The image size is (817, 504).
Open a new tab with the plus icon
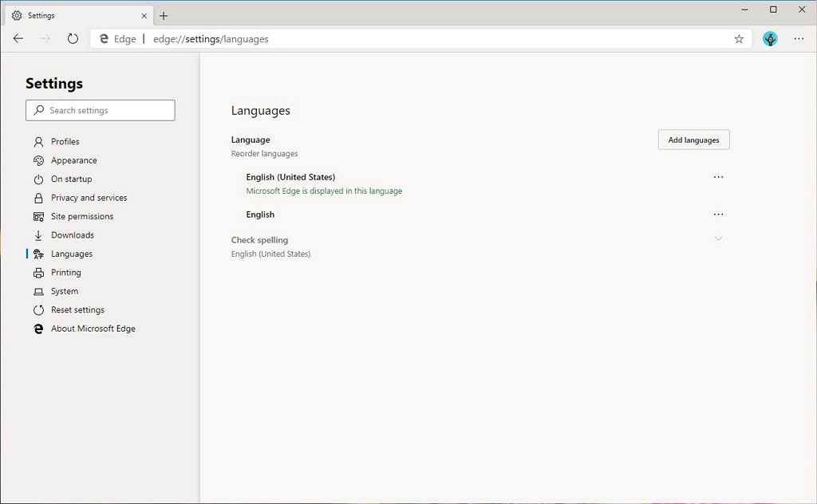pos(164,16)
